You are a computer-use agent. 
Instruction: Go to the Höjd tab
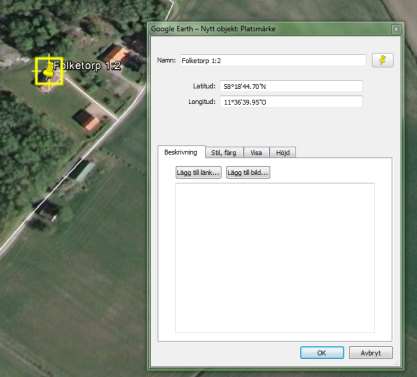(283, 153)
